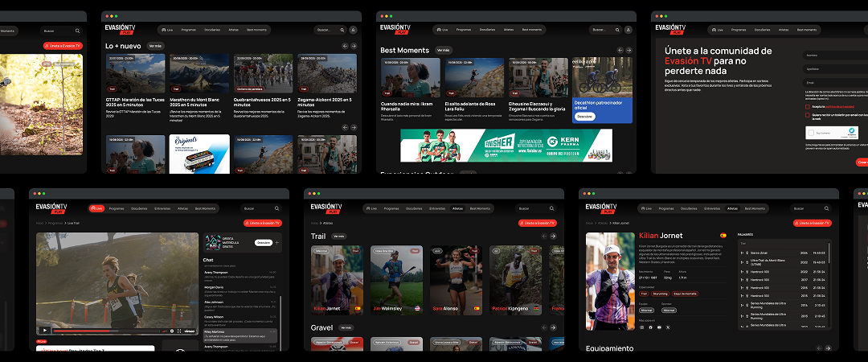Click the user account icon in the Best Moments window

(x=628, y=30)
